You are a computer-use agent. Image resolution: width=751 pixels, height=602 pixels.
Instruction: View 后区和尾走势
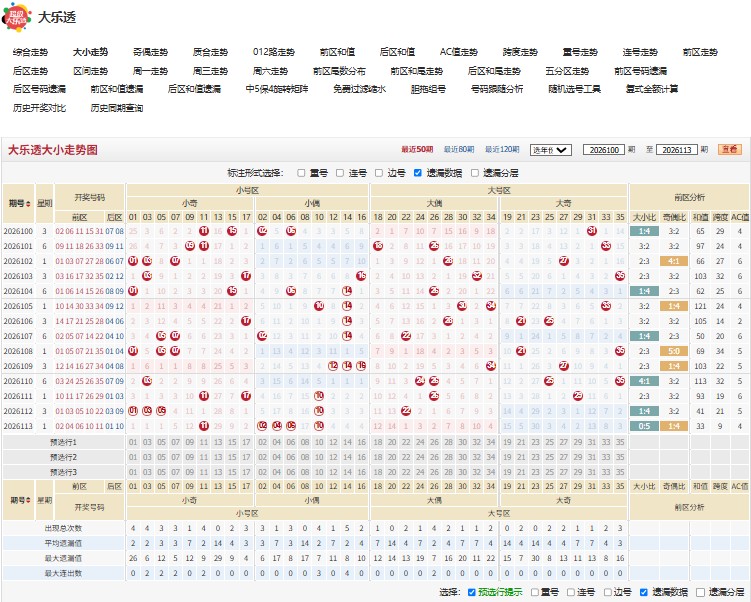[x=494, y=71]
